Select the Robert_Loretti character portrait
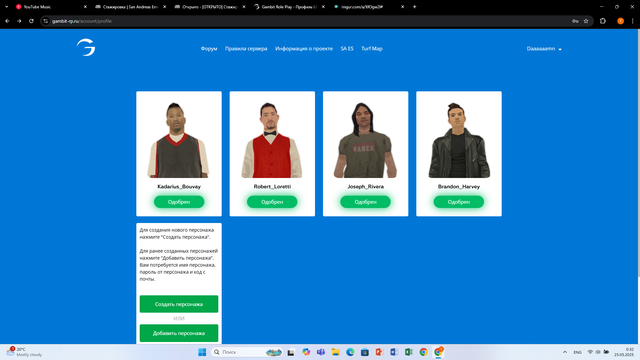This screenshot has width=640, height=360. pyautogui.click(x=272, y=140)
